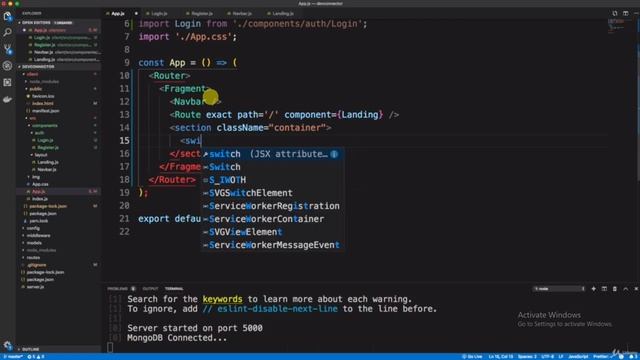Click Go Live in the status bar
Screen dimensions: 640x360
472,357
